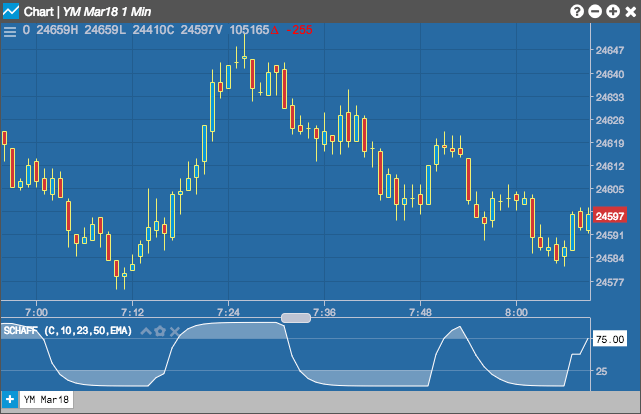This screenshot has width=641, height=414.
Task: Click the blue line chart logo icon
Action: click(11, 11)
